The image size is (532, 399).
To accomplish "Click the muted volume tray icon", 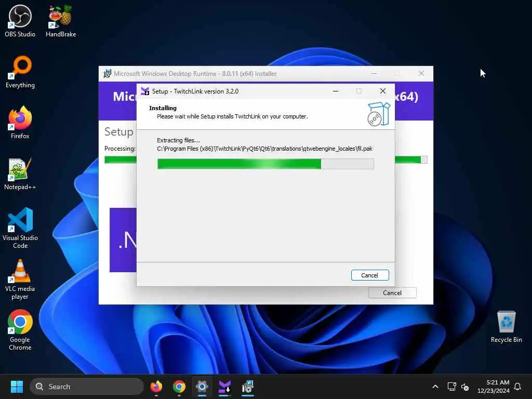I will (x=465, y=387).
